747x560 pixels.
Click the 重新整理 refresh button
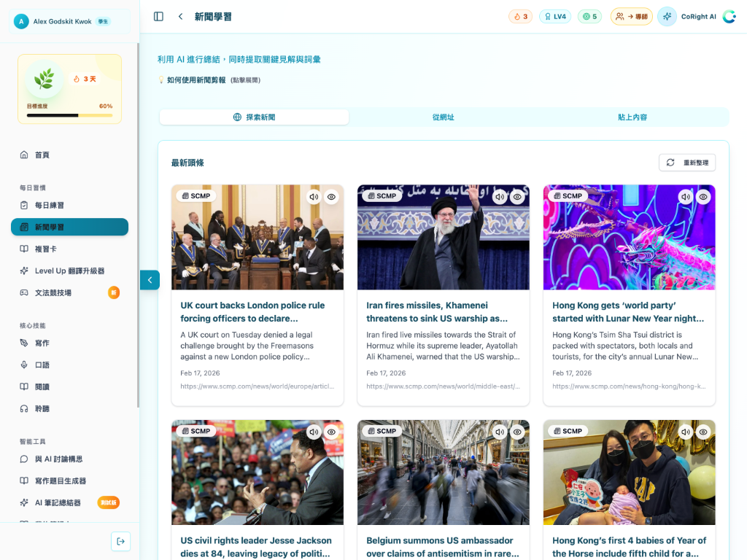click(687, 163)
